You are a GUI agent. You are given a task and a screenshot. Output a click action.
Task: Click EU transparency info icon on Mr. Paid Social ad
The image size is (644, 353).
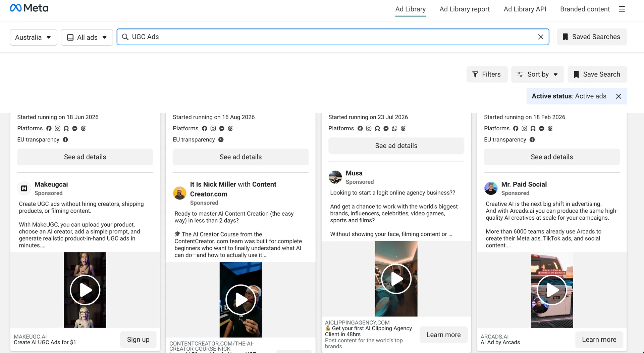pyautogui.click(x=532, y=140)
